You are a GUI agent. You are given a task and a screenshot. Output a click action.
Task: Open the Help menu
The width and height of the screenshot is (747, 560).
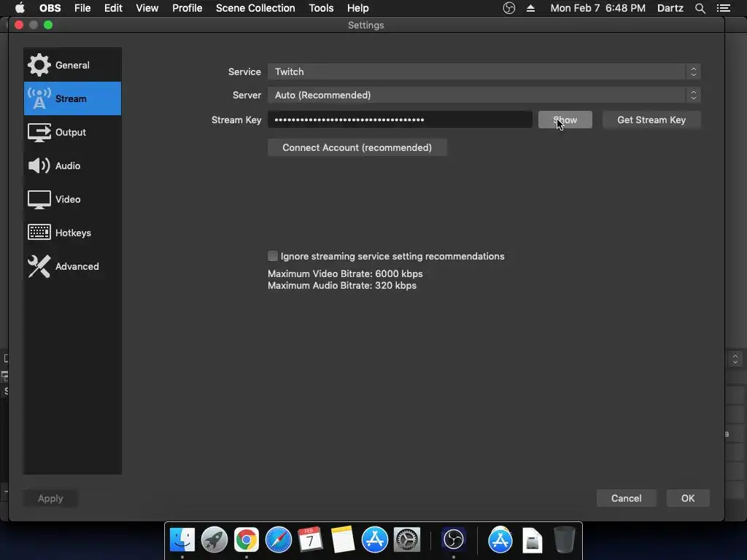pyautogui.click(x=357, y=8)
